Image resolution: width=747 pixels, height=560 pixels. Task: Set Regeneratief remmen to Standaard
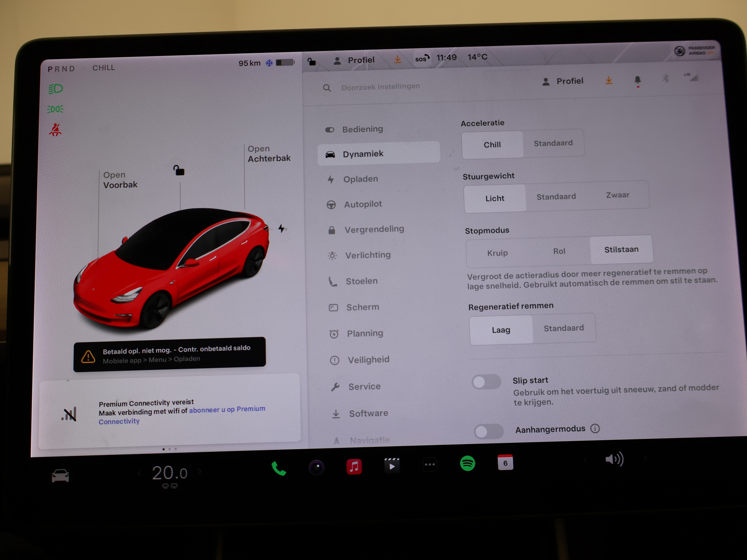tap(563, 328)
